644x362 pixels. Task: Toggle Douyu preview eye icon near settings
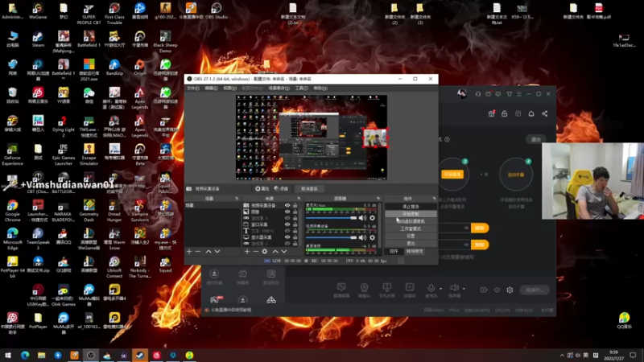[497, 290]
